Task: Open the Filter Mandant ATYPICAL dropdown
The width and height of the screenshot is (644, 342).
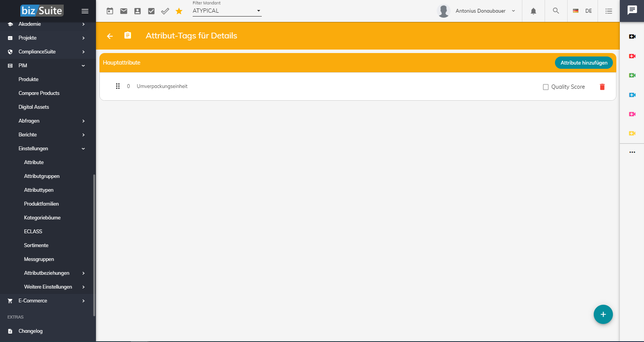Action: click(227, 11)
